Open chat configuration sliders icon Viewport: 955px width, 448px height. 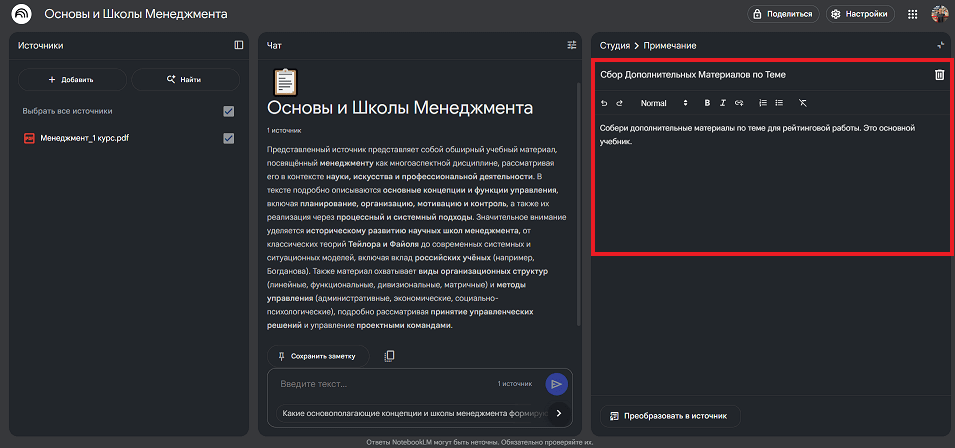(572, 45)
